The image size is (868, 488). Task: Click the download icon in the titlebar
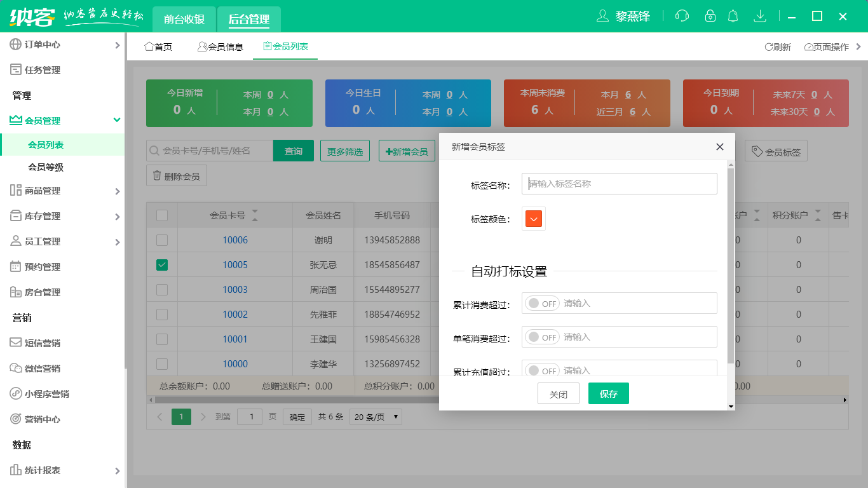click(759, 15)
